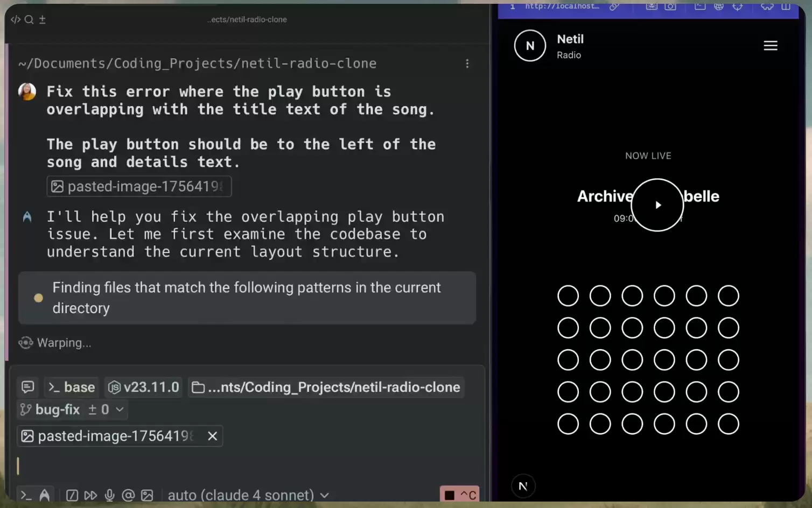Open the three-dot options menu beside path
This screenshot has height=508, width=812.
coord(467,63)
